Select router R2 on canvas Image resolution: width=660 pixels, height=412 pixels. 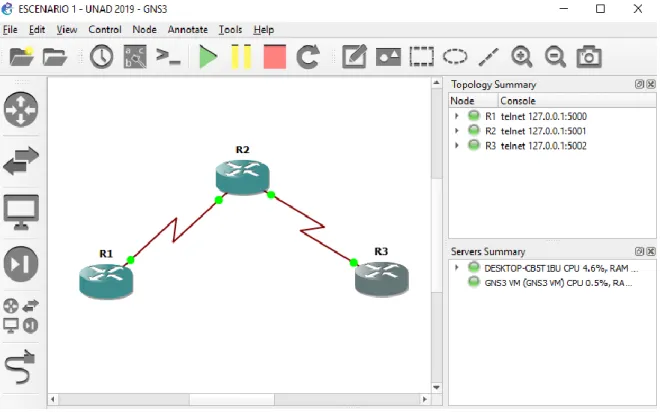(x=242, y=177)
